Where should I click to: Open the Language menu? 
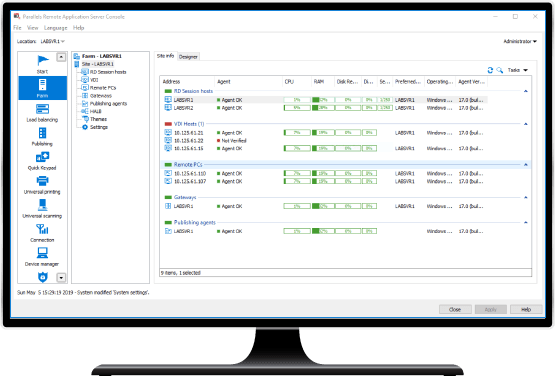click(56, 28)
